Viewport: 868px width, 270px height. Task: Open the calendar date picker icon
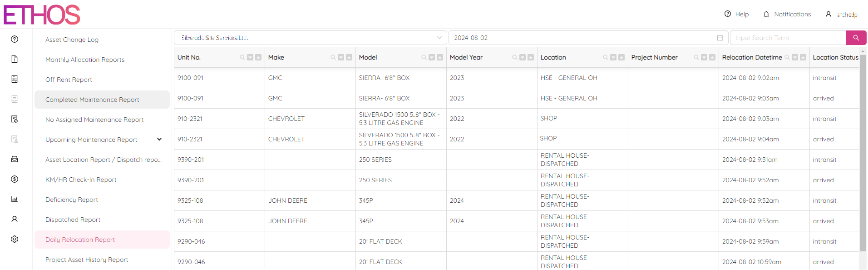click(720, 38)
